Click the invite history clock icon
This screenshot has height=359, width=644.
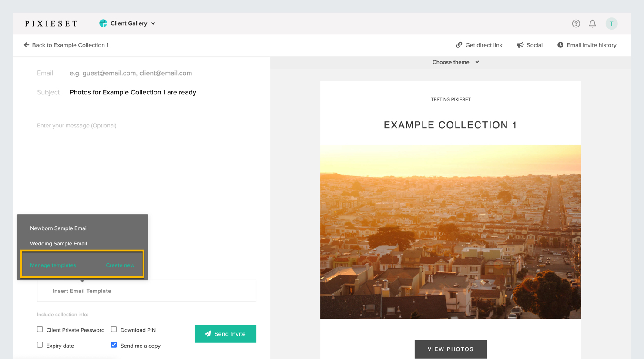pyautogui.click(x=560, y=45)
